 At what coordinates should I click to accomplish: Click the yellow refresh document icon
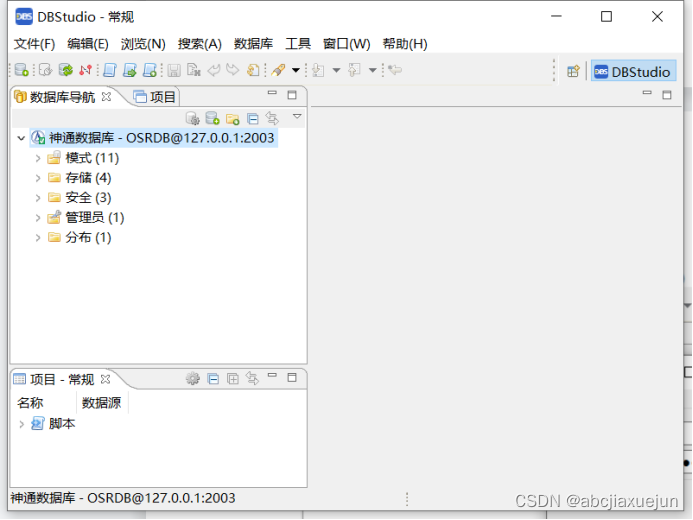point(253,70)
